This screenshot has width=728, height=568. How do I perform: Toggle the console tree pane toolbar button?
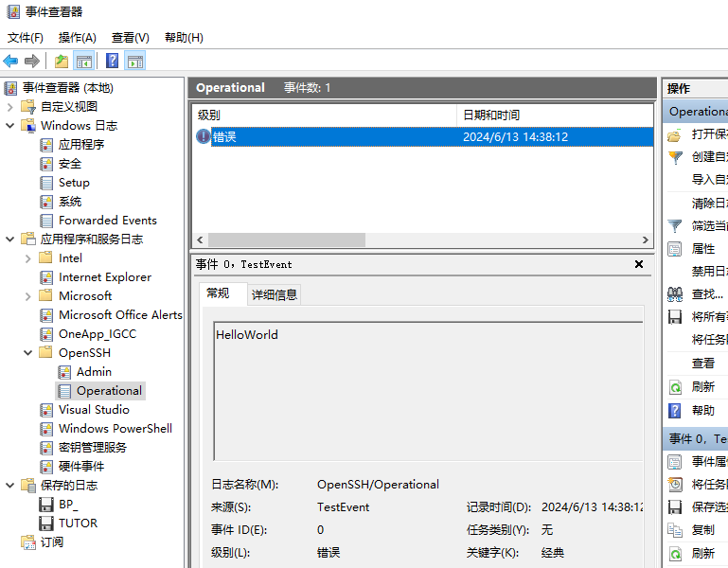(x=83, y=61)
